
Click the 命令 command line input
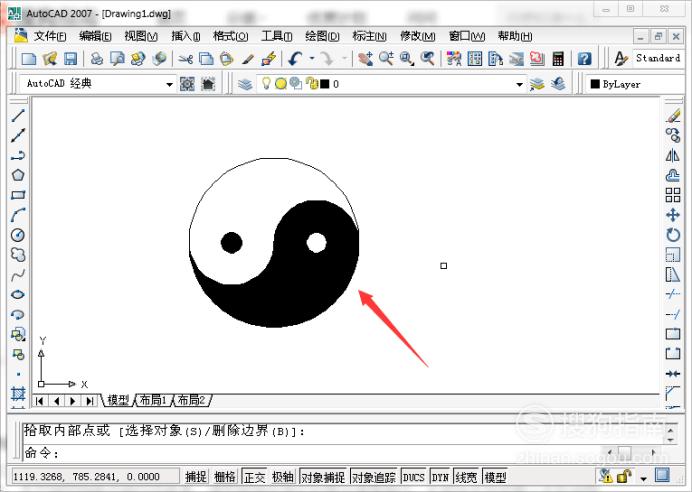[x=344, y=452]
